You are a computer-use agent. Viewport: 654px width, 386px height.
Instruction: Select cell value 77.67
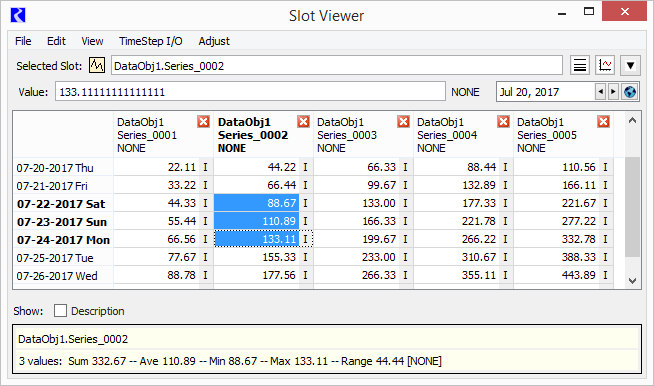(156, 257)
